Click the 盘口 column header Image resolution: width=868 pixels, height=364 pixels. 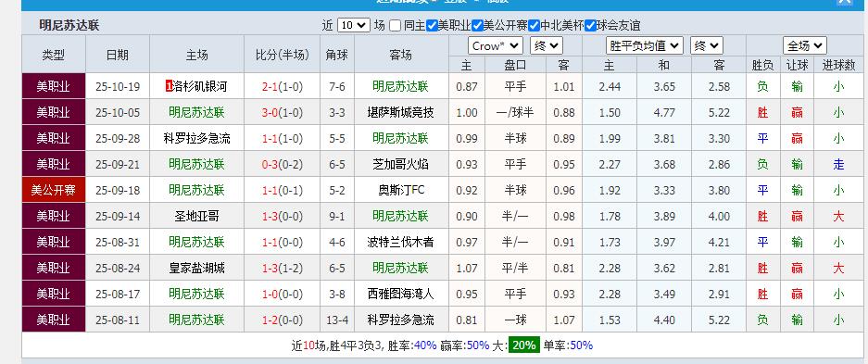pos(515,65)
